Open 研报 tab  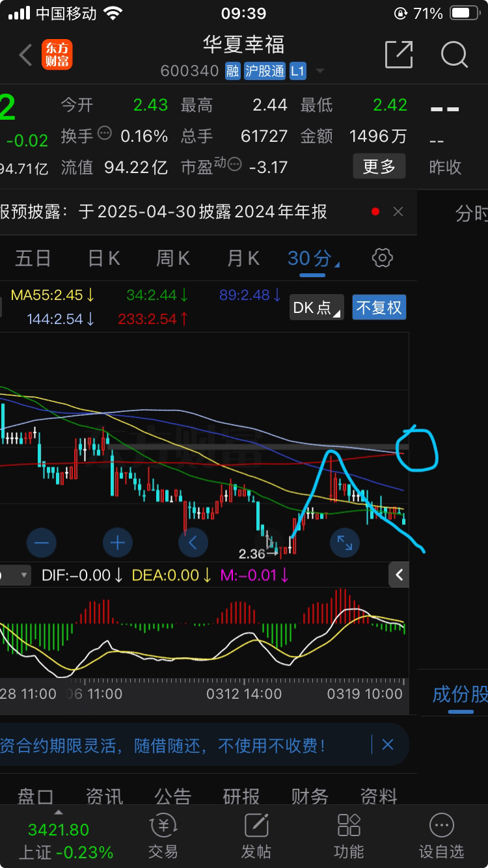click(x=241, y=796)
